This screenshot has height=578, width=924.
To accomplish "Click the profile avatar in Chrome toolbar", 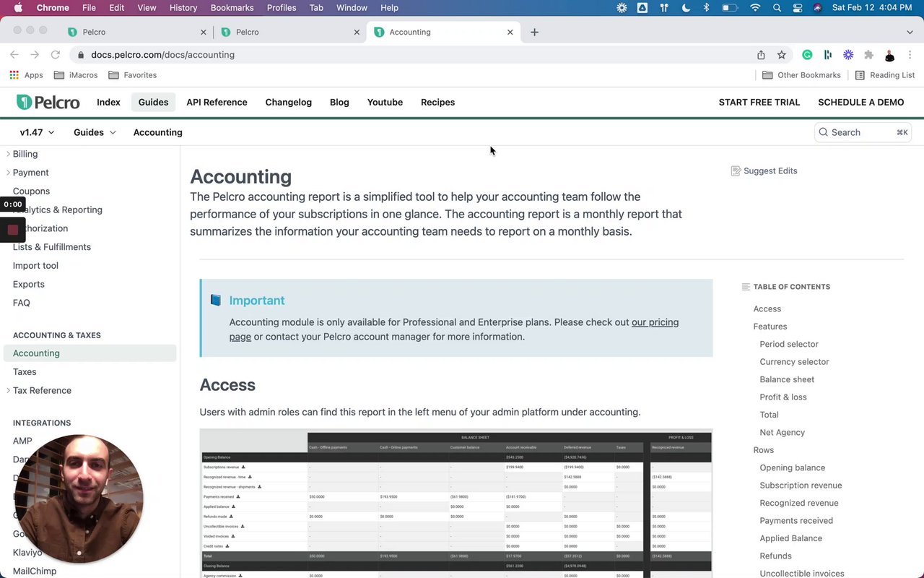I will point(890,55).
